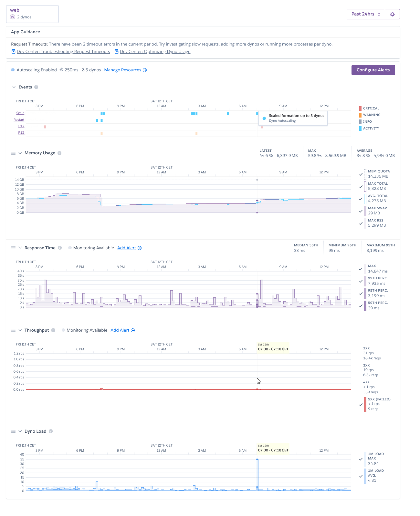Toggle 95TH PERC. series checkmark

tap(361, 294)
